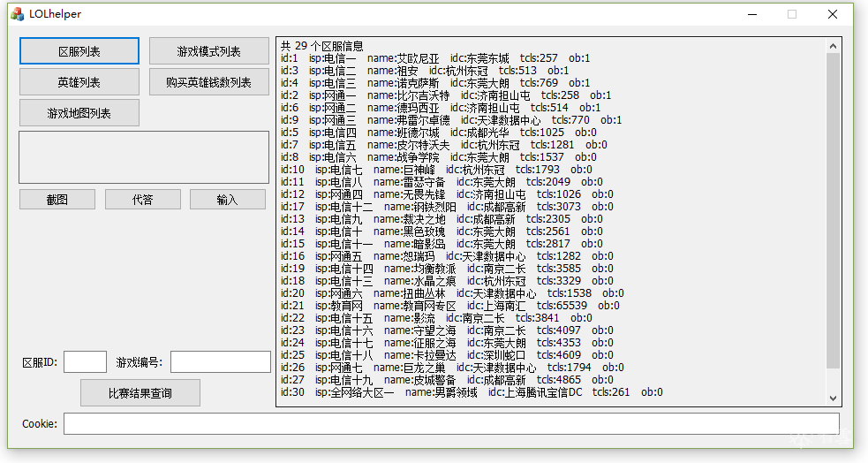The width and height of the screenshot is (868, 463).
Task: Open 购买英雄钱数列表
Action: (208, 82)
